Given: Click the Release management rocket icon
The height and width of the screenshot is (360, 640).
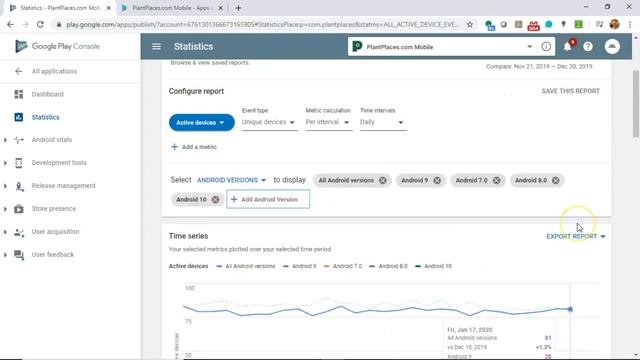Looking at the screenshot, I should pos(19,186).
